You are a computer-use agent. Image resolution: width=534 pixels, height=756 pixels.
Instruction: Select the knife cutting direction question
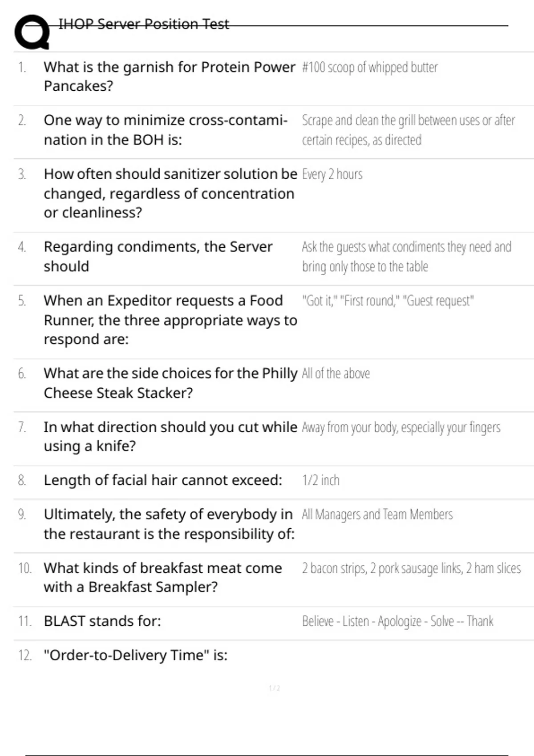[x=170, y=436]
